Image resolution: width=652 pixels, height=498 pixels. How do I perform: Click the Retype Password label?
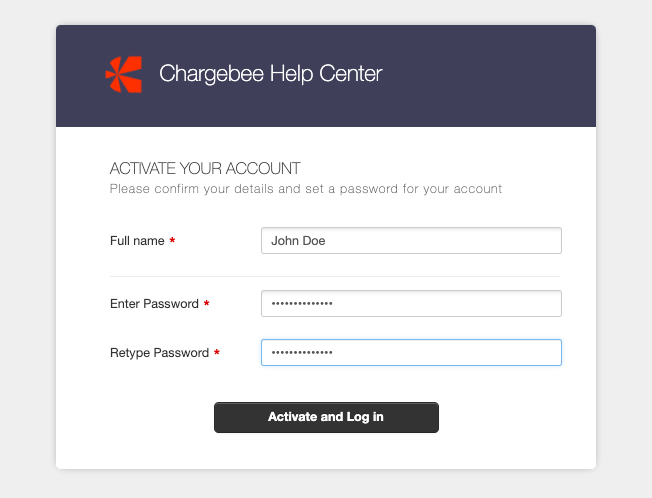159,353
